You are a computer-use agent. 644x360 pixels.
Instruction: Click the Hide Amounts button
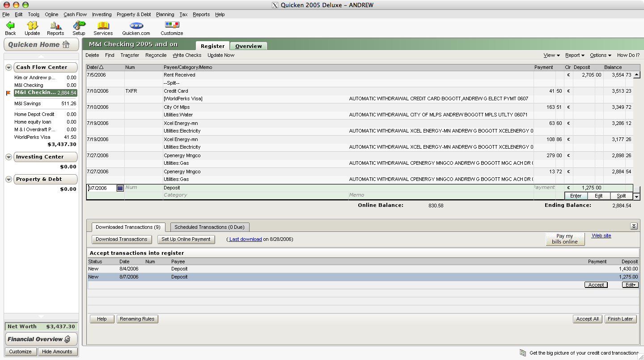click(x=57, y=351)
